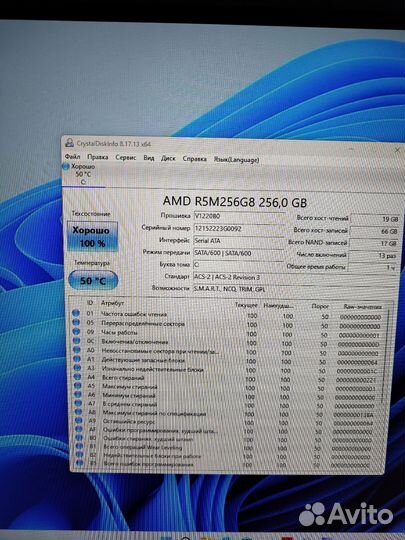Click the status dot for attribute A6

[x=78, y=395]
